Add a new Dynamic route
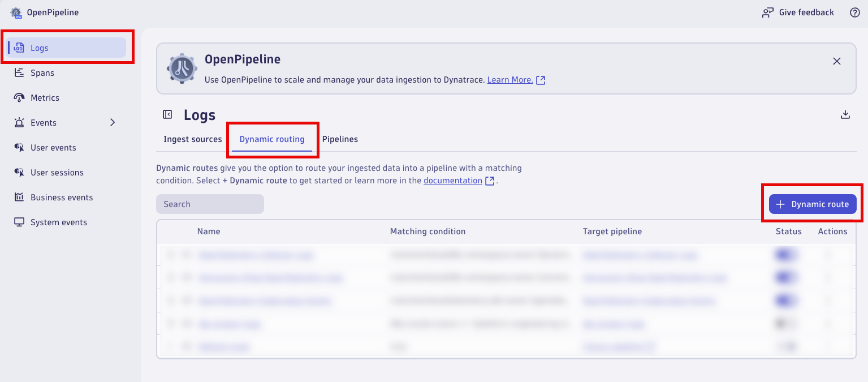Screen dimensions: 868x382 click(x=813, y=204)
